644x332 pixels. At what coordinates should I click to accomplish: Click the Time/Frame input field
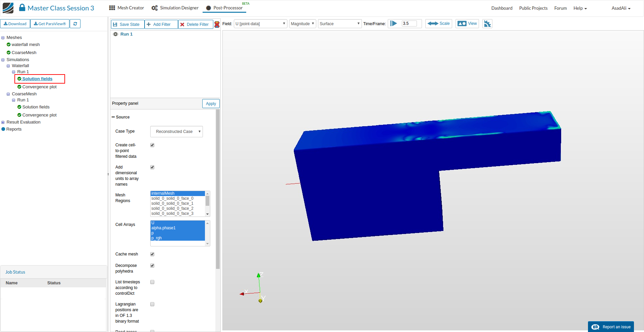pos(409,23)
